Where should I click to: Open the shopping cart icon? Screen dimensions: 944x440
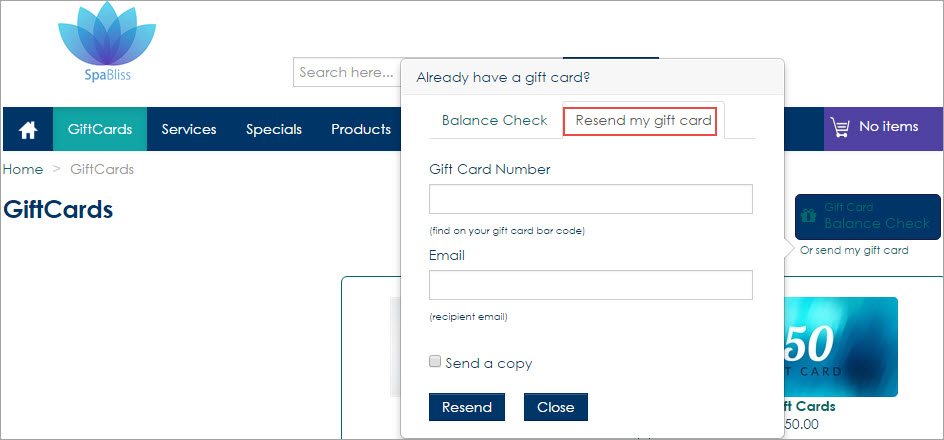click(840, 128)
